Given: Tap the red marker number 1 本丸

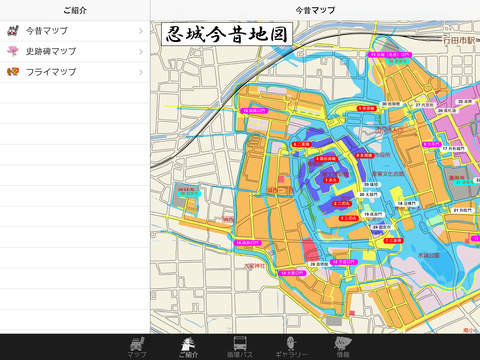Looking at the screenshot, I should (331, 180).
